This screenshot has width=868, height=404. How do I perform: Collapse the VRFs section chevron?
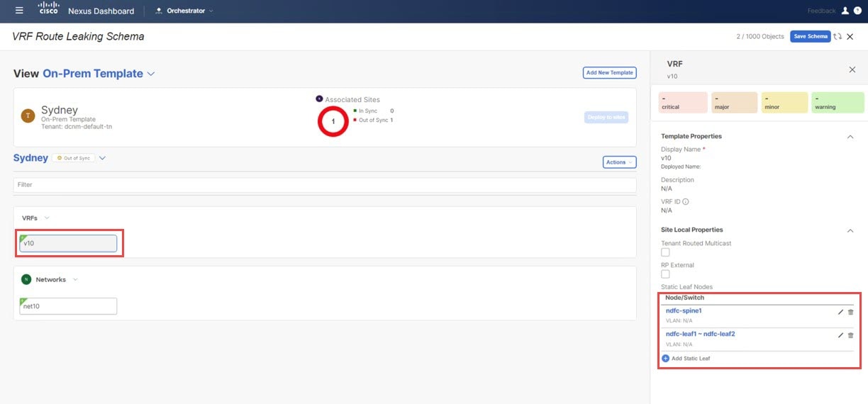coord(47,218)
